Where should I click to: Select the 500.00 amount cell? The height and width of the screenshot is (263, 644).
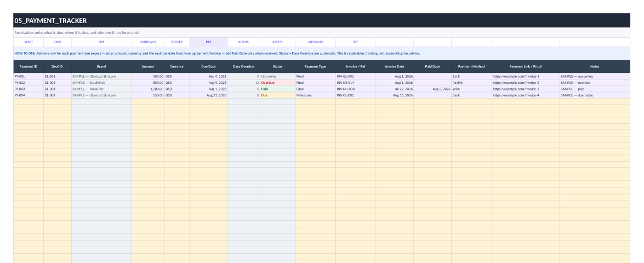[x=148, y=76]
